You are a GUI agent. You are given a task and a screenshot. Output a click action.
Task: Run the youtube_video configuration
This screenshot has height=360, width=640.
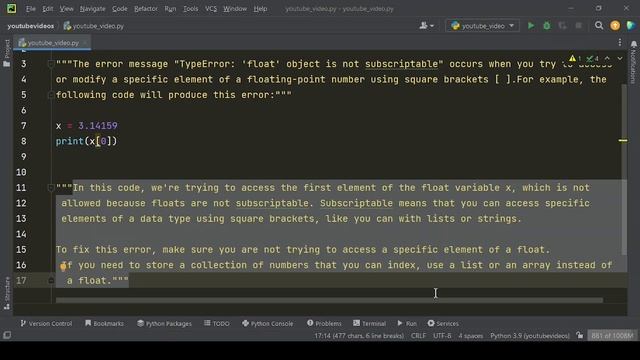pyautogui.click(x=531, y=26)
